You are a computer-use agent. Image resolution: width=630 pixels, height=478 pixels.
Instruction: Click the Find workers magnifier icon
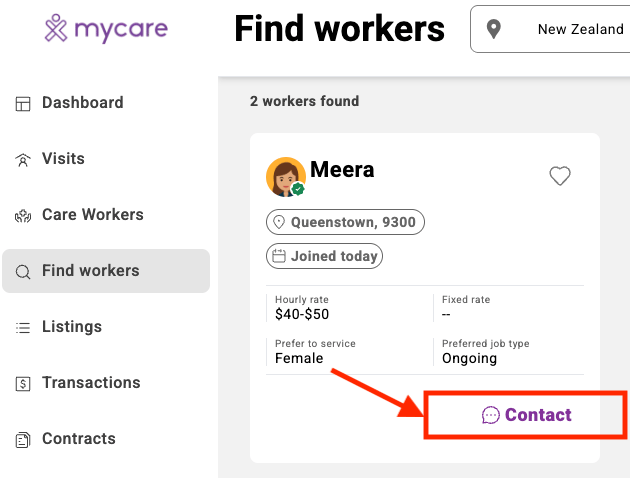pos(23,271)
